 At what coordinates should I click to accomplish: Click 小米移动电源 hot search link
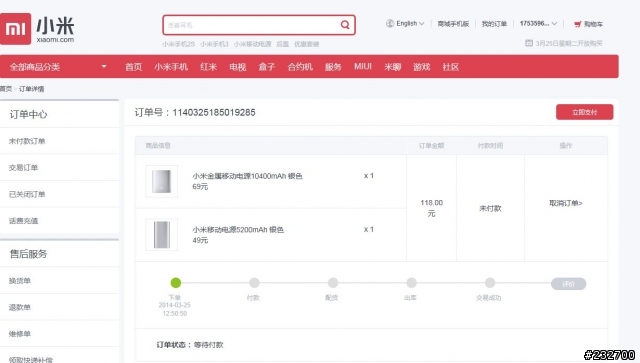253,44
